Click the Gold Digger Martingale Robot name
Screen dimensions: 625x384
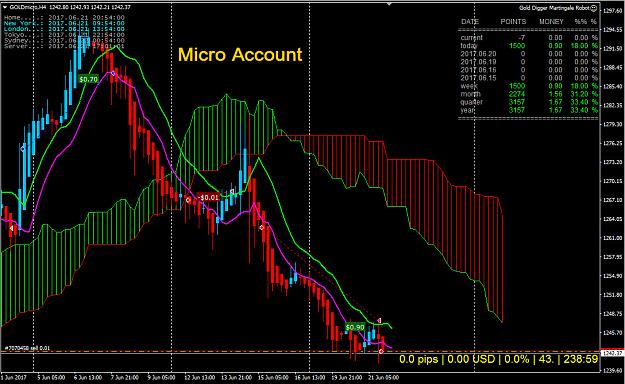[x=554, y=8]
